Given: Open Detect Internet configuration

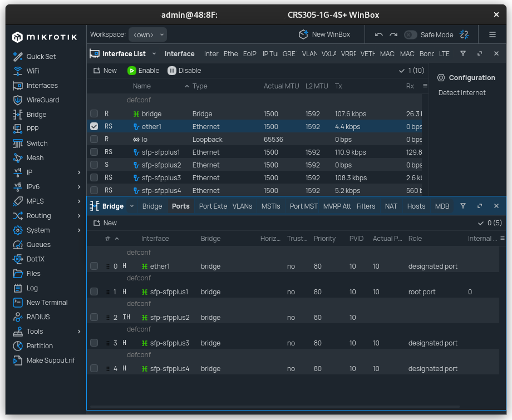Looking at the screenshot, I should [462, 93].
